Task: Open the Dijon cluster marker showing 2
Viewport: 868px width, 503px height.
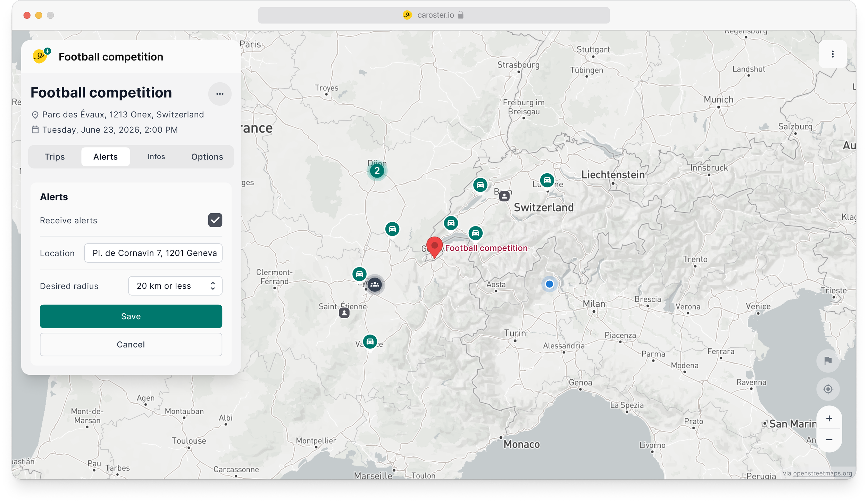Action: click(377, 171)
